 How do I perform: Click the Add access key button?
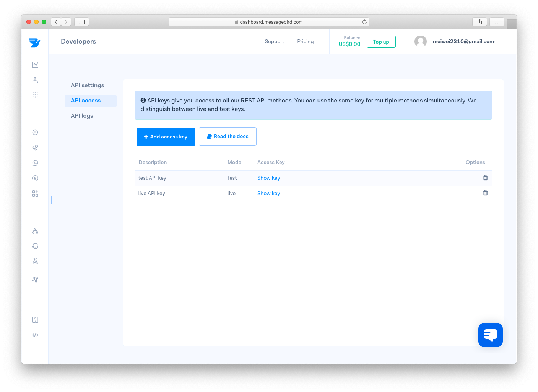[x=166, y=137]
